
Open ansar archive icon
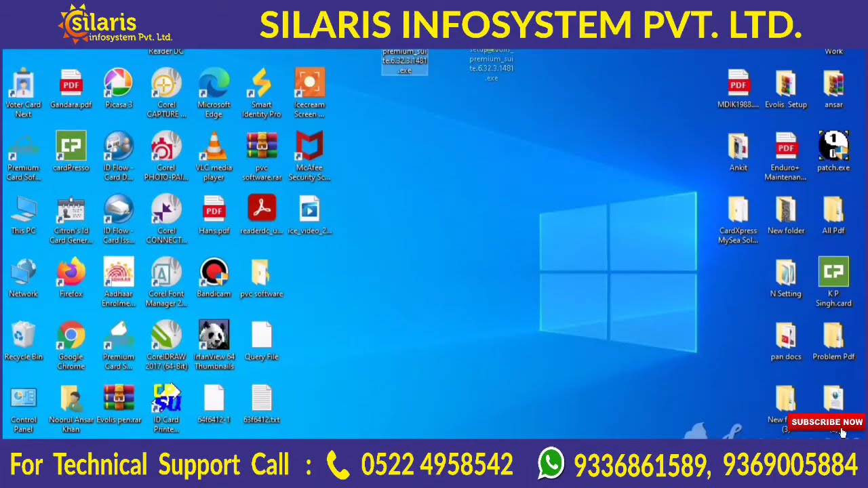pyautogui.click(x=833, y=88)
